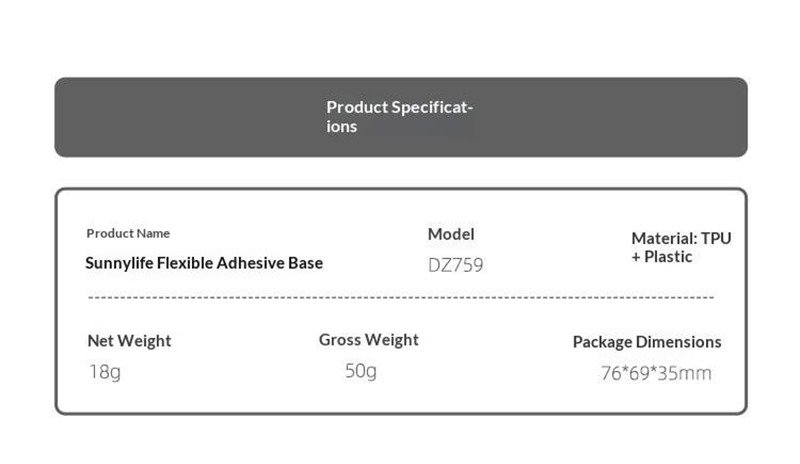
Task: Select the 50g gross weight value
Action: coord(360,372)
